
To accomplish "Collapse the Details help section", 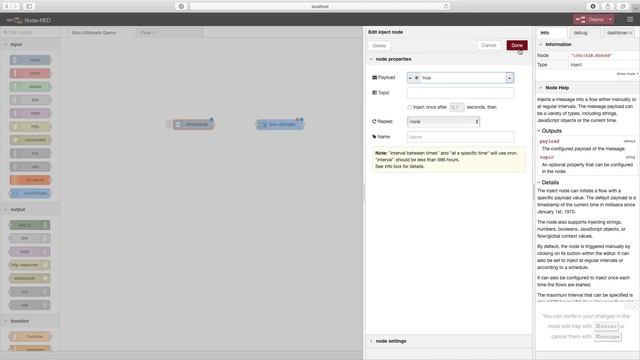I will pyautogui.click(x=539, y=182).
